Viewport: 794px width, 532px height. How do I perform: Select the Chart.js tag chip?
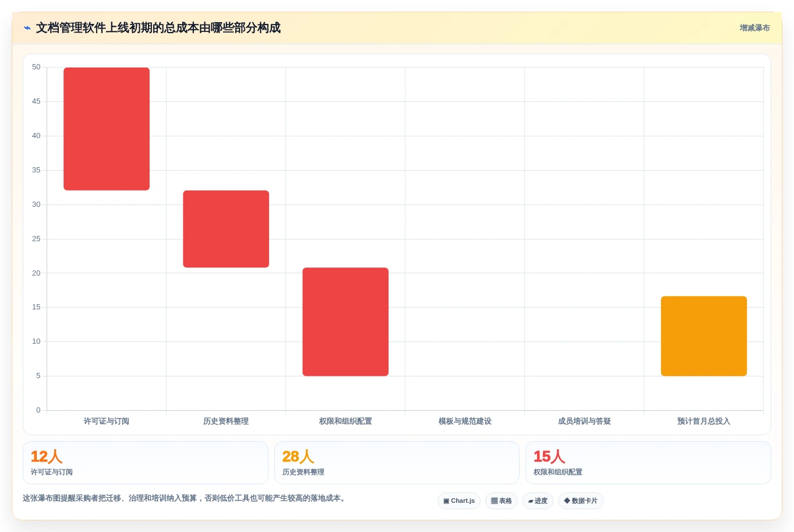point(459,501)
